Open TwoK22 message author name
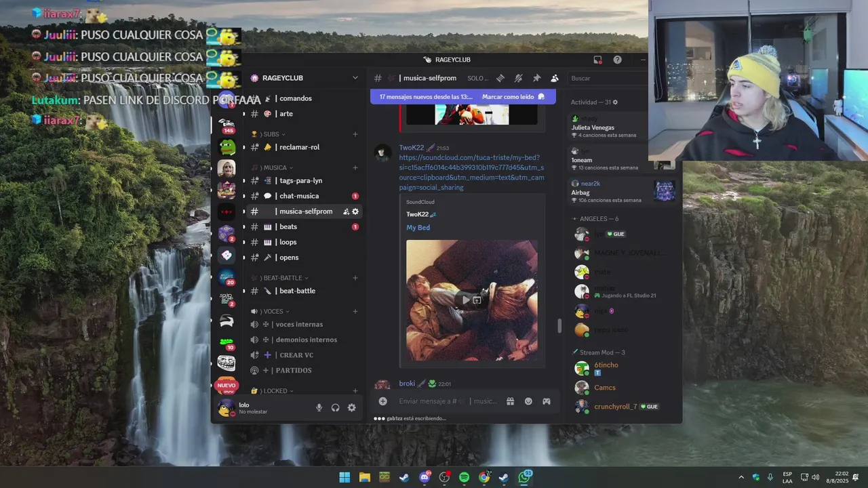This screenshot has width=868, height=488. (411, 148)
